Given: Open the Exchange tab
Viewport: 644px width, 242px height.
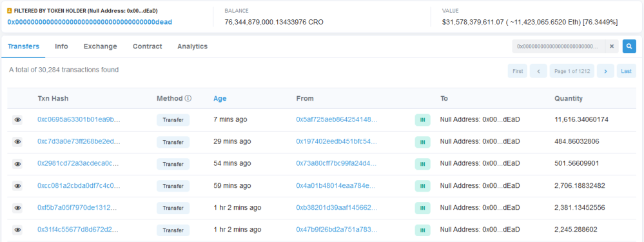Looking at the screenshot, I should [x=100, y=46].
